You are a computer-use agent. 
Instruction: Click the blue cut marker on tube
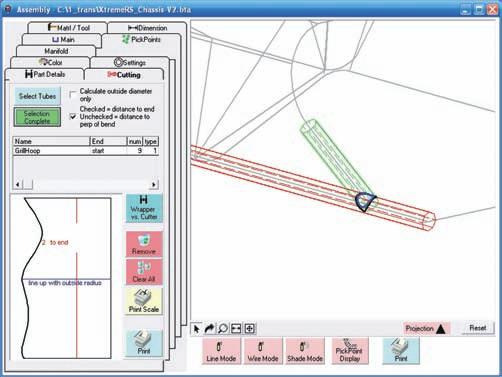tap(365, 201)
